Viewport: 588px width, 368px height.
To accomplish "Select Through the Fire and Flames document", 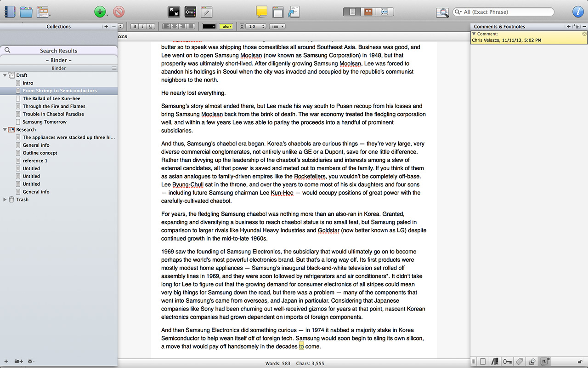I will coord(54,106).
